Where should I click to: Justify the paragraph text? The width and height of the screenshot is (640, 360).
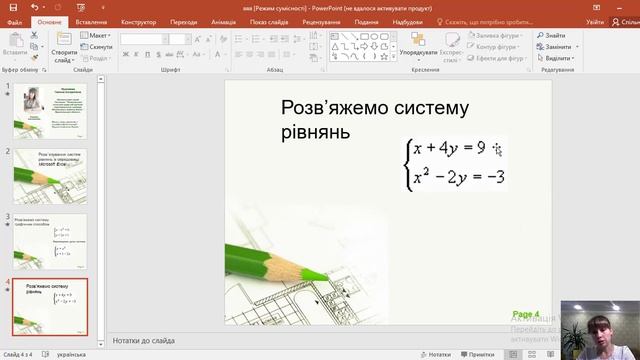[x=271, y=54]
